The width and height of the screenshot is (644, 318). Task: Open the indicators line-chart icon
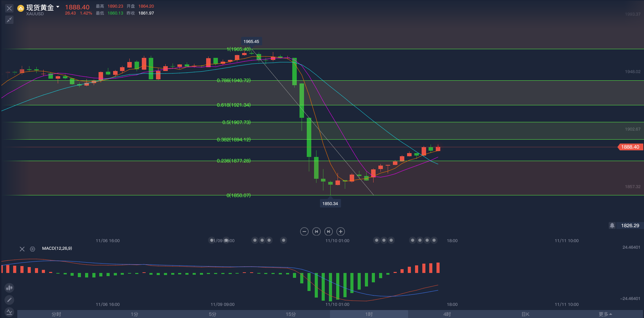click(x=9, y=312)
